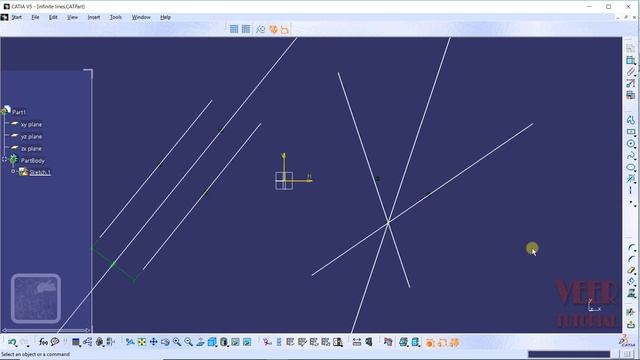Open the View Mode shading dropdown

point(224,342)
